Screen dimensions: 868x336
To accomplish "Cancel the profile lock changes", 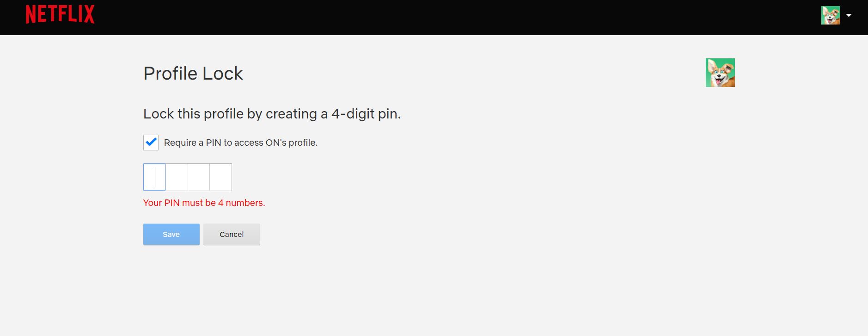I will coord(232,234).
